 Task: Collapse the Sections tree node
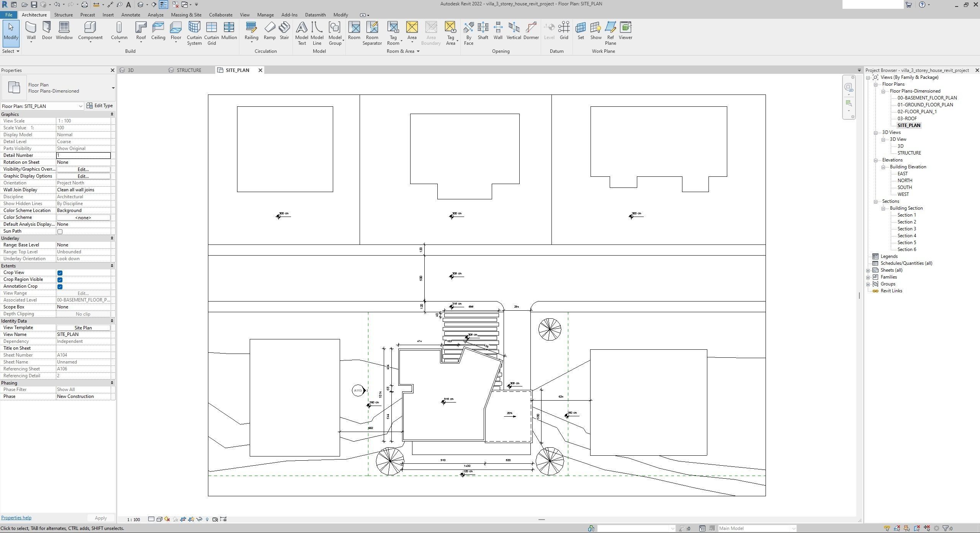point(876,201)
